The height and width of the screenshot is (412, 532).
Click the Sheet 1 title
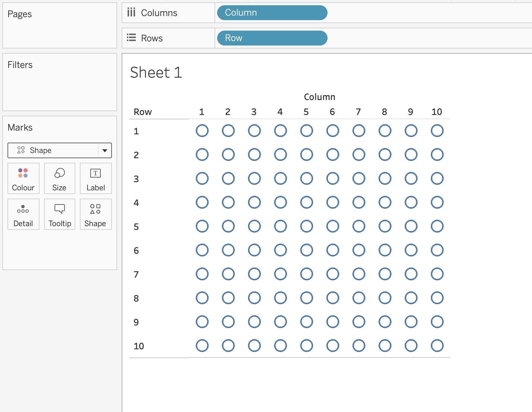click(156, 72)
